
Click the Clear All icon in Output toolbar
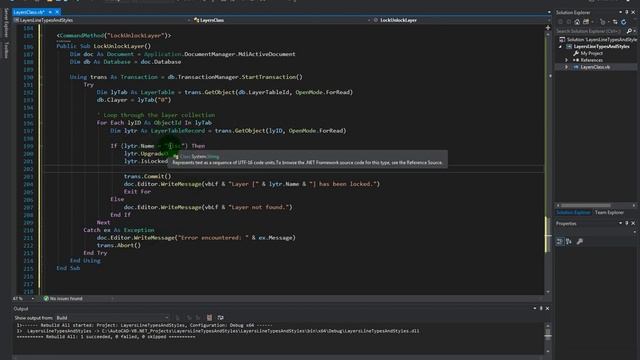[x=209, y=318]
